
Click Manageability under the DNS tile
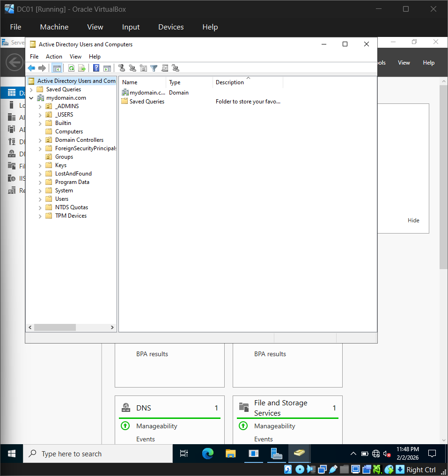point(156,426)
